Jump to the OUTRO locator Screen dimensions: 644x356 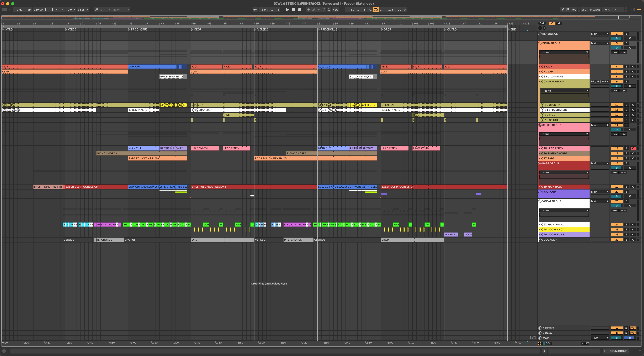(450, 29)
